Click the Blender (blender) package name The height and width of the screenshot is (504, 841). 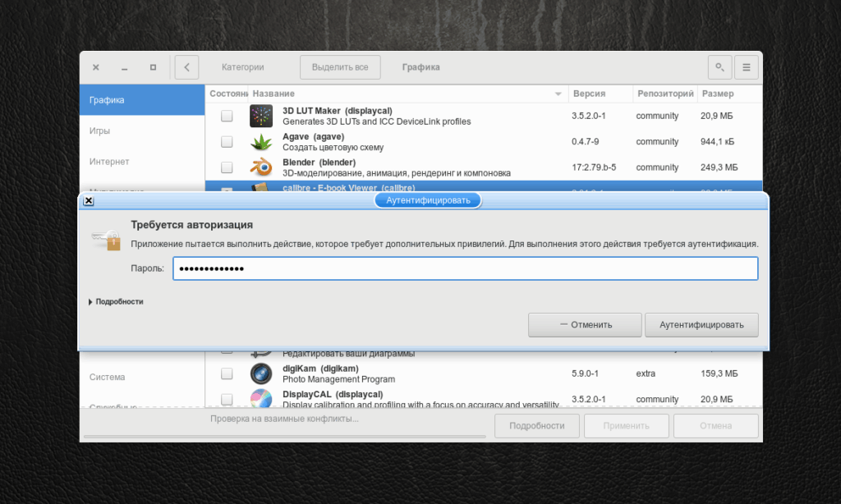(x=319, y=162)
